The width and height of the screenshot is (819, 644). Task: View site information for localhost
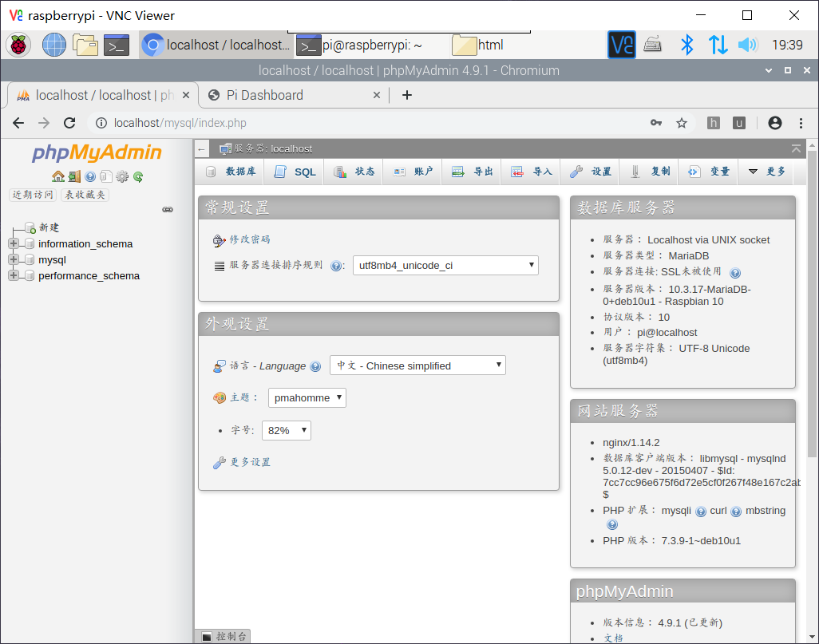click(101, 123)
